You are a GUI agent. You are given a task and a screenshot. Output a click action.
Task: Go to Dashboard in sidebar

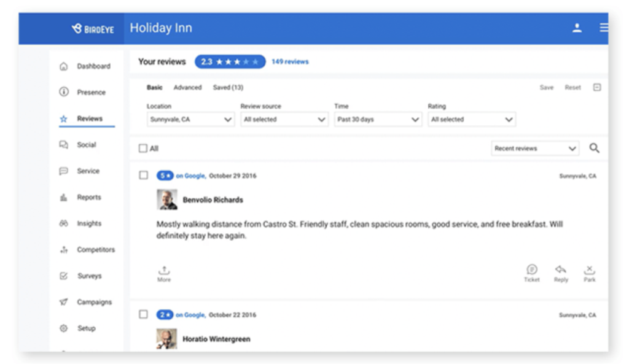tap(93, 66)
